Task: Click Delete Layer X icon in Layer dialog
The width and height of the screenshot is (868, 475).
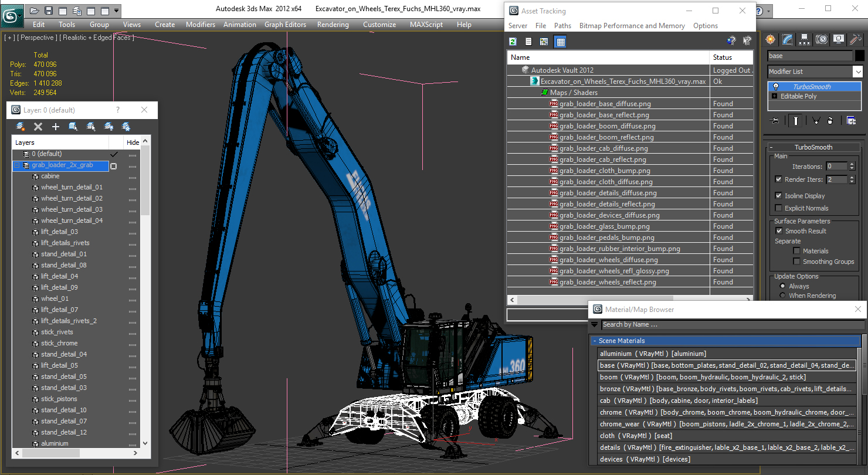Action: point(38,126)
